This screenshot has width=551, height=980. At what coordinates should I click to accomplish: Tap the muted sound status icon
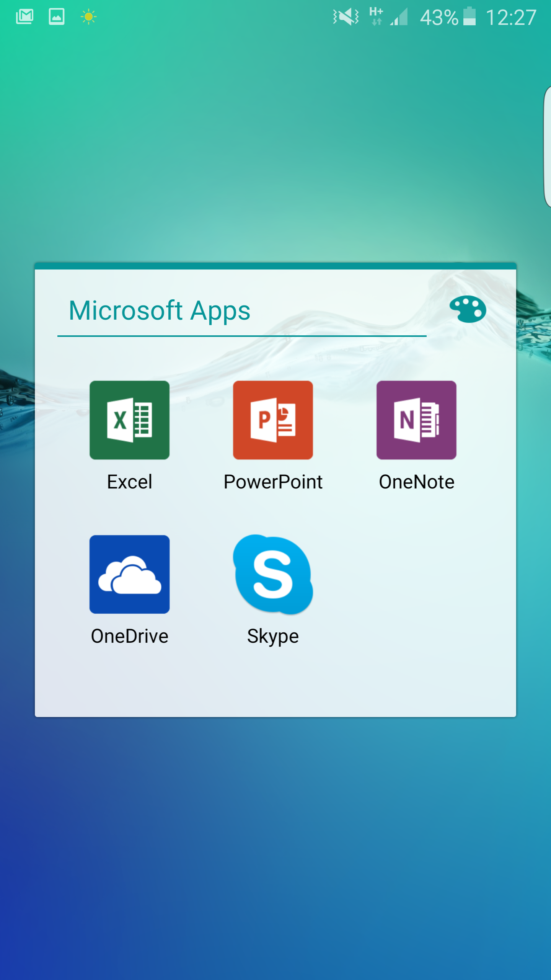coord(346,17)
